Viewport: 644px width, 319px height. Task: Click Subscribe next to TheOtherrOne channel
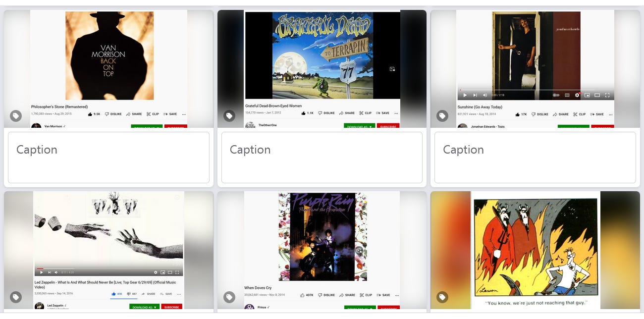click(x=388, y=126)
